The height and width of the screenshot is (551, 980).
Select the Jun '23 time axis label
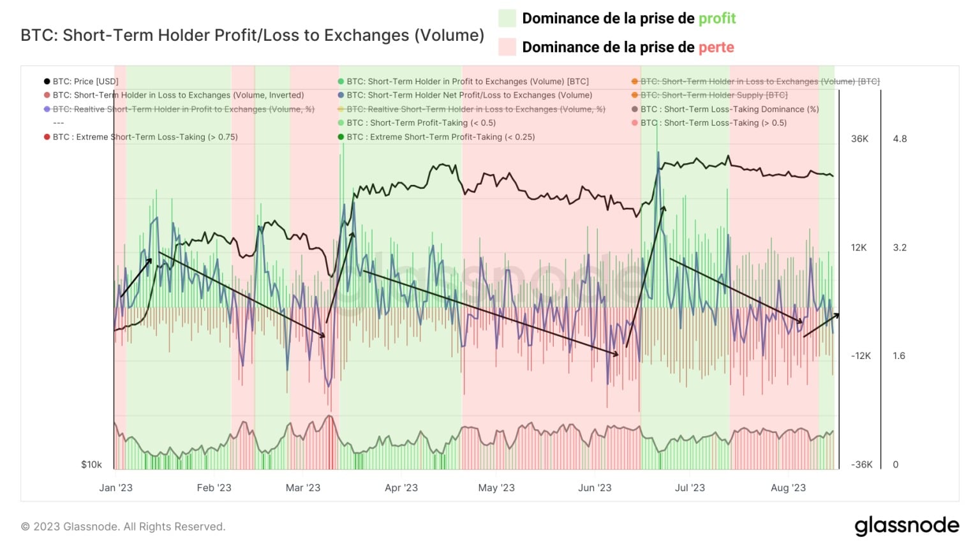[x=595, y=488]
